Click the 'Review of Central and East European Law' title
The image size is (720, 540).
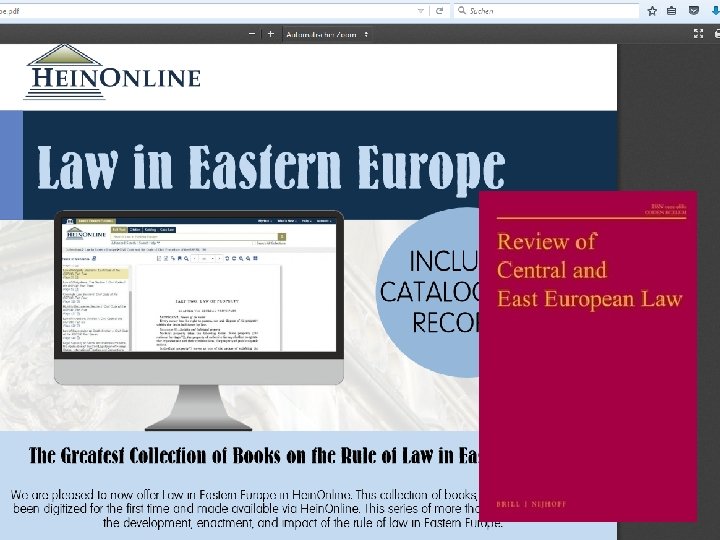click(590, 270)
